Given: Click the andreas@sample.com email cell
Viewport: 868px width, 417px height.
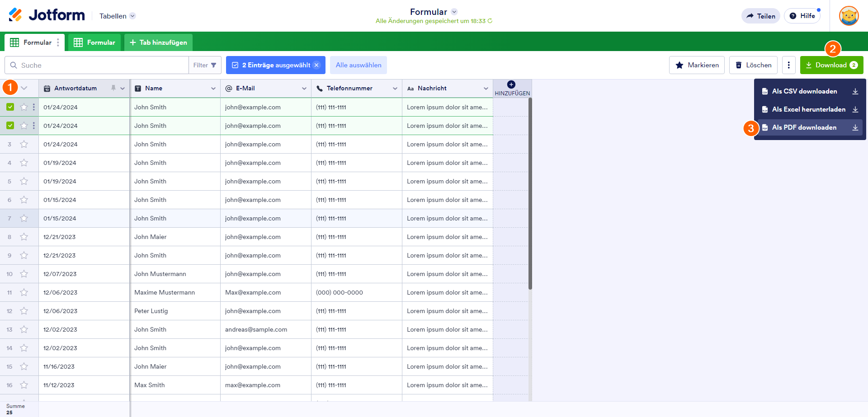Looking at the screenshot, I should point(266,329).
